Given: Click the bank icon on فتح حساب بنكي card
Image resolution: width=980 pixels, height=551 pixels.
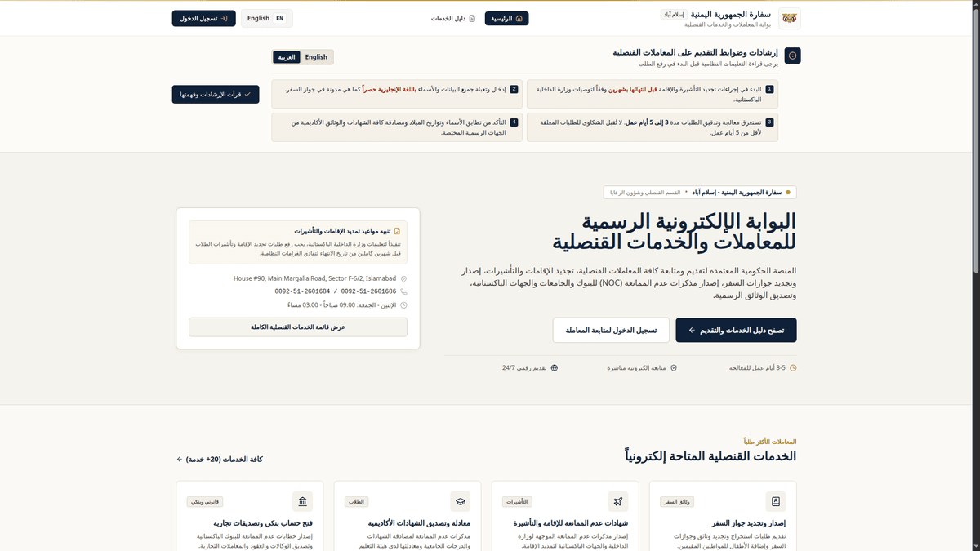Looking at the screenshot, I should (303, 501).
